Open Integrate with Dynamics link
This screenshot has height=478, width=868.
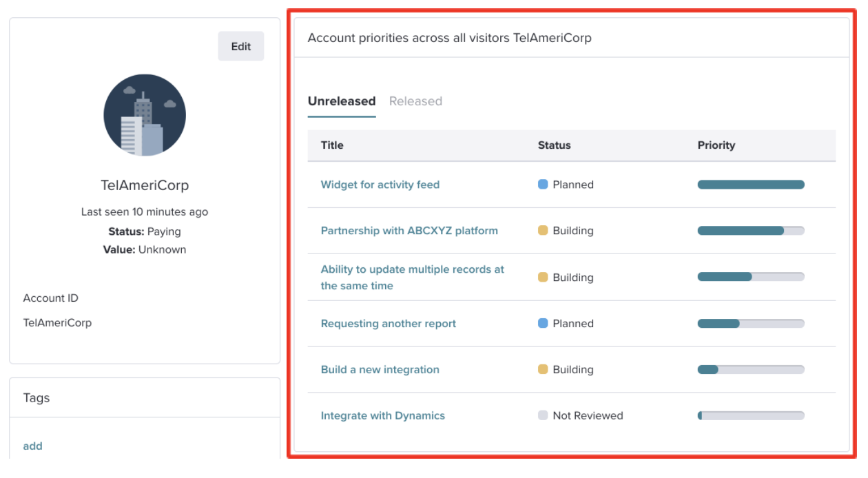383,416
